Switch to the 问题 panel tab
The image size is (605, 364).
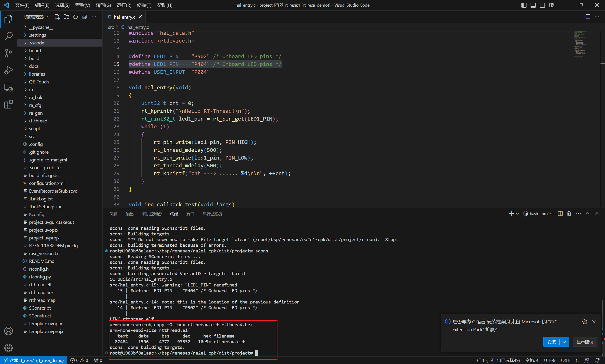113,214
